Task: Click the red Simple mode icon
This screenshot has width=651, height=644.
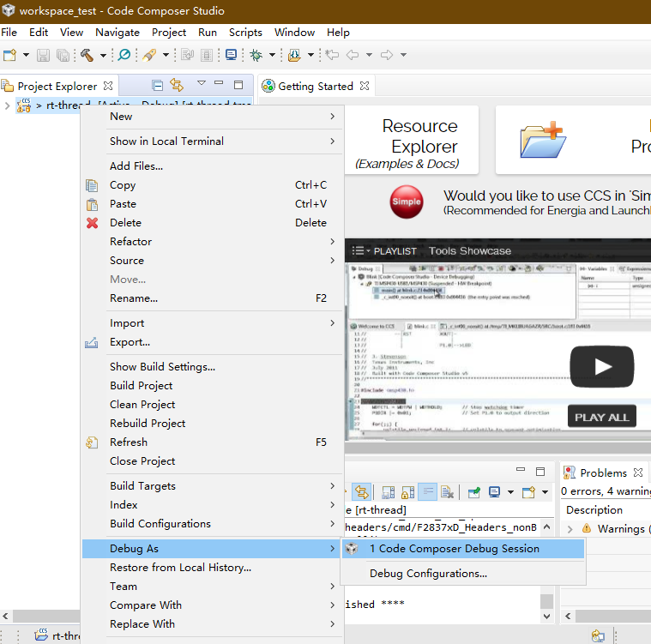Action: 407,202
